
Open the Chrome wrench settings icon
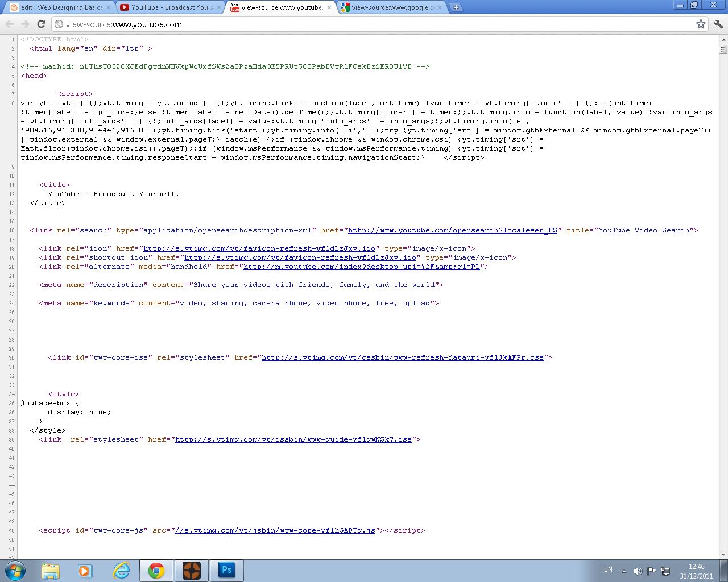pos(718,24)
